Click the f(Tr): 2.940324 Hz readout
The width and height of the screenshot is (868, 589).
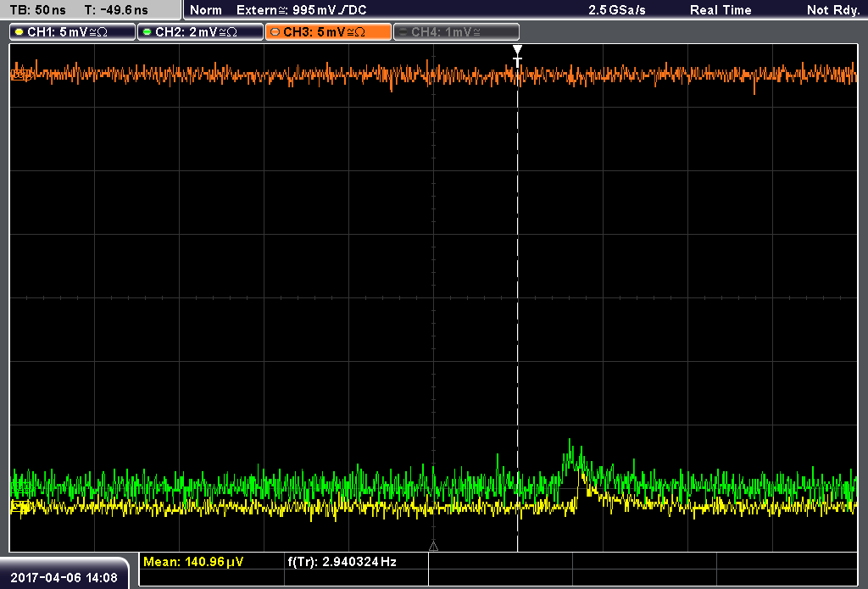pyautogui.click(x=342, y=562)
